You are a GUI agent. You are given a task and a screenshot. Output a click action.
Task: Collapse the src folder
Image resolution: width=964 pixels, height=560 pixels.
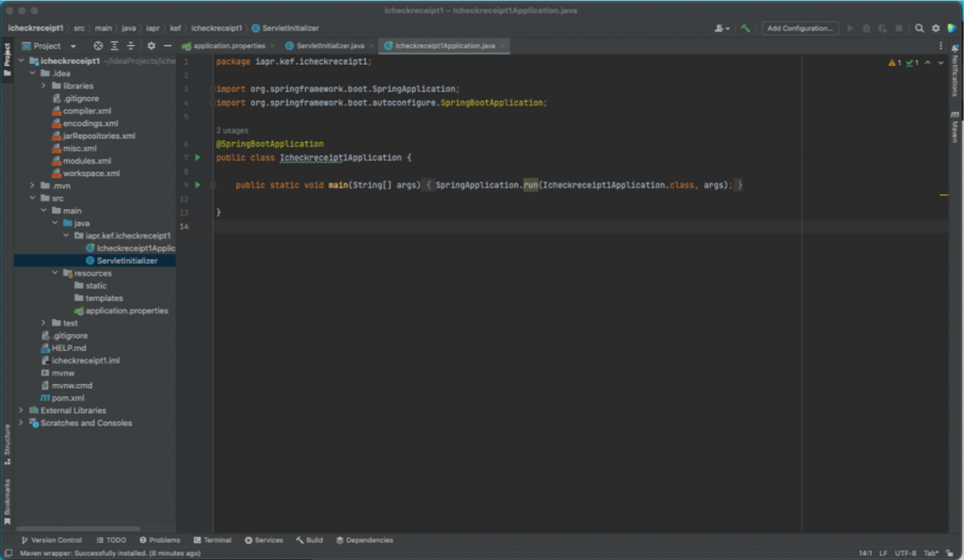click(x=33, y=198)
